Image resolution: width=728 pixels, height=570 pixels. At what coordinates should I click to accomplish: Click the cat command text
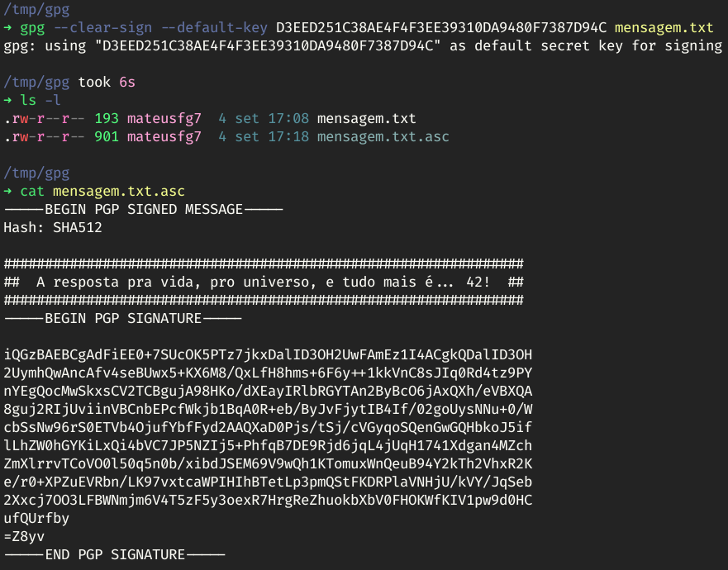[x=31, y=191]
